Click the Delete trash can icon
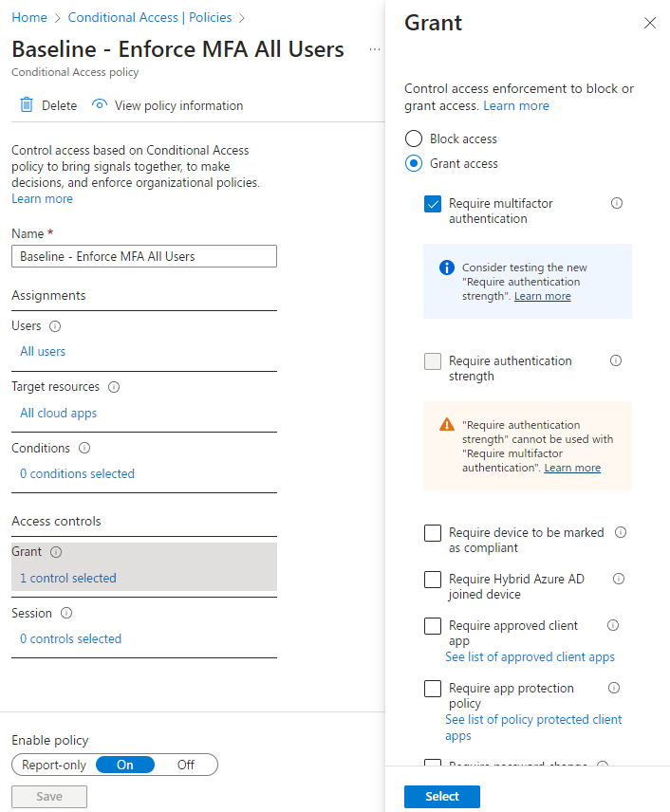Viewport: 670px width, 812px height. click(27, 105)
